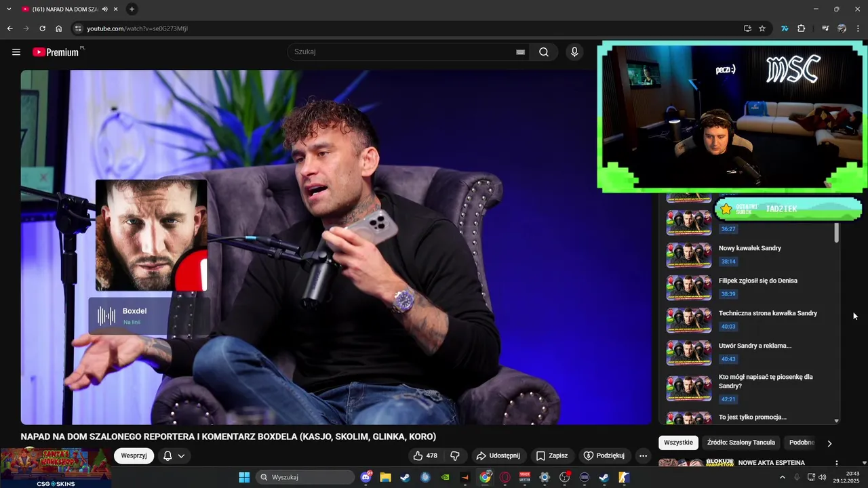Open thumbnail of Utwór Sandry a reklama chapter
The height and width of the screenshot is (488, 868).
pos(689,353)
